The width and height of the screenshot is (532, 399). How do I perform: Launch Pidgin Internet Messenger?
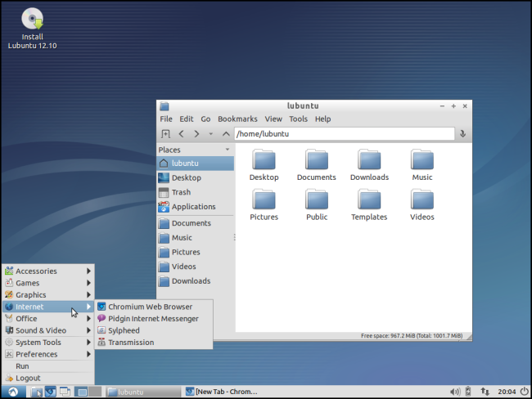(x=154, y=319)
